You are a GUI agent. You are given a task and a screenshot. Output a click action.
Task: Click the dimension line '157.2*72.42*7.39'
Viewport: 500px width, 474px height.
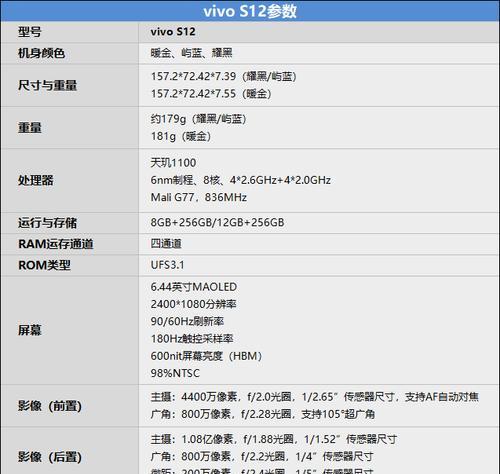pyautogui.click(x=224, y=76)
